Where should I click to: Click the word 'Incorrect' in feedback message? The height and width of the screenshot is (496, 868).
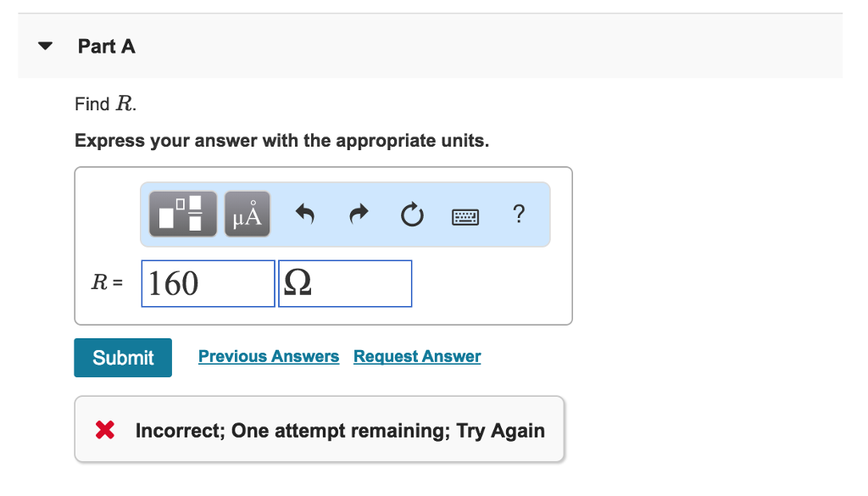(x=178, y=431)
